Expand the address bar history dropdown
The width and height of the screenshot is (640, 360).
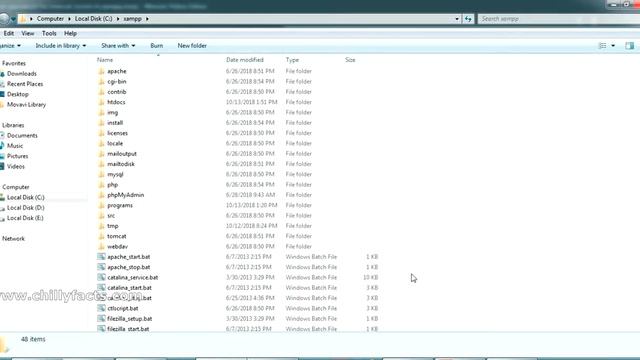coord(457,19)
